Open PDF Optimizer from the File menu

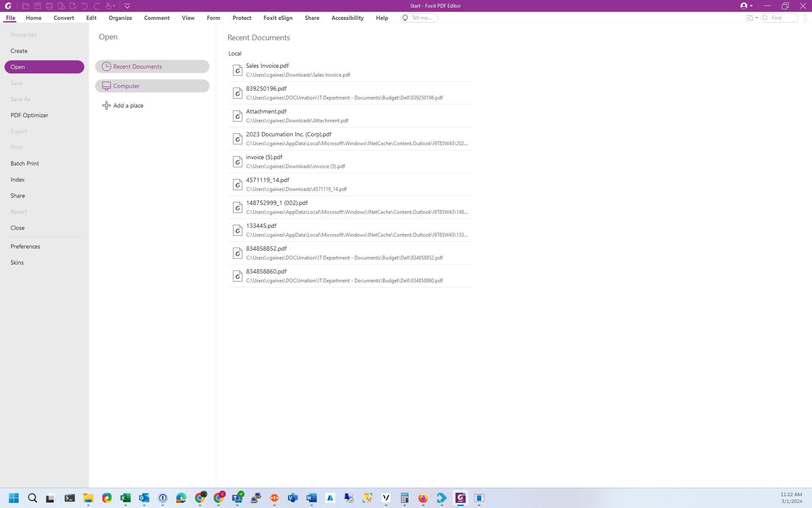pyautogui.click(x=29, y=115)
